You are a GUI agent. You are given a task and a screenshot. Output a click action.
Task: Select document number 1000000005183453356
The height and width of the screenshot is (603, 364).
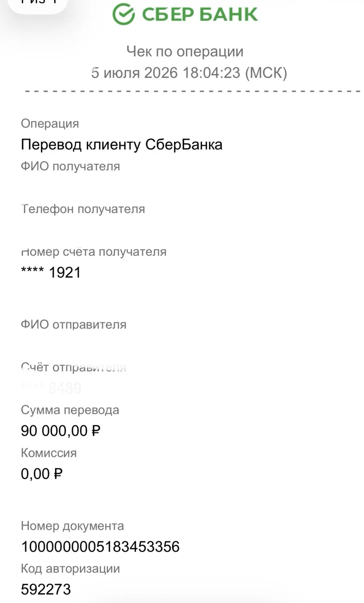click(100, 547)
